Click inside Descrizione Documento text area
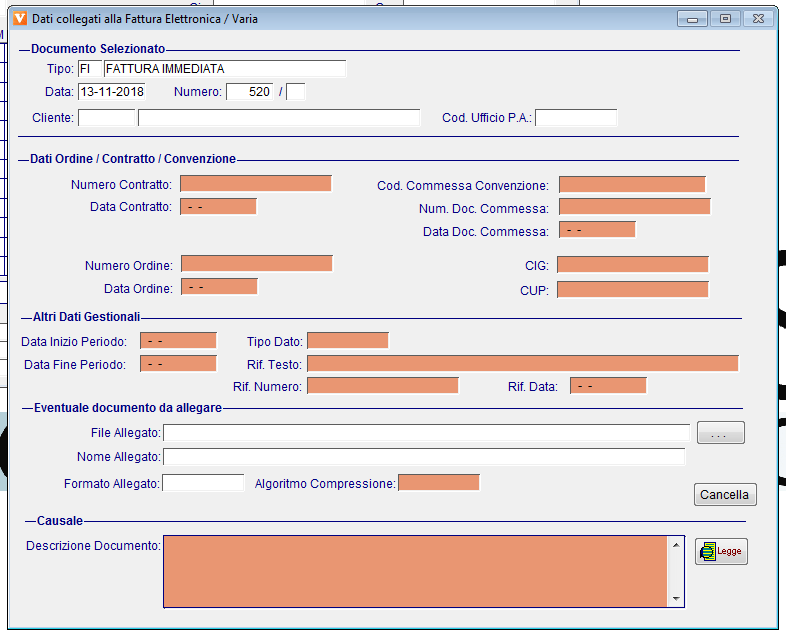Screen dimensions: 786x636 (x=415, y=570)
